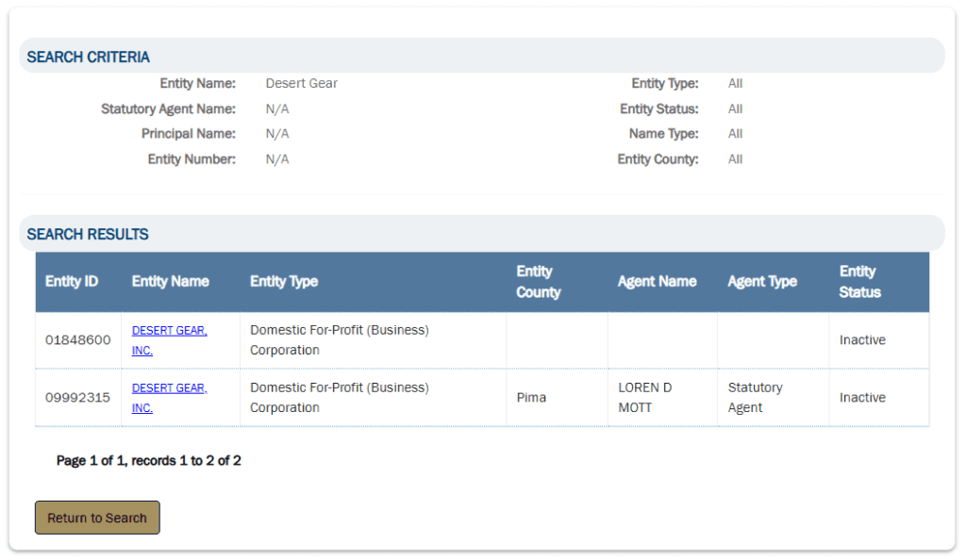Screen dimensions: 966x560
Task: Select entity ID 09992315 cell
Action: (78, 398)
